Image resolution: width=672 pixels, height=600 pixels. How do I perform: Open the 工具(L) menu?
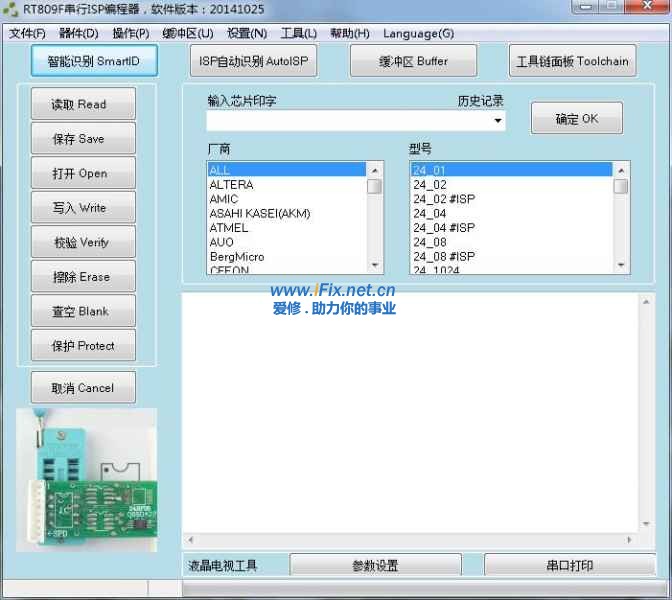(x=298, y=33)
